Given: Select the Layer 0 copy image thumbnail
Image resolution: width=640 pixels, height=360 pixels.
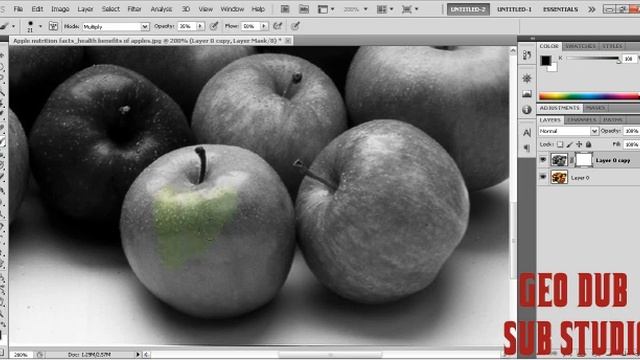Looking at the screenshot, I should coord(559,160).
